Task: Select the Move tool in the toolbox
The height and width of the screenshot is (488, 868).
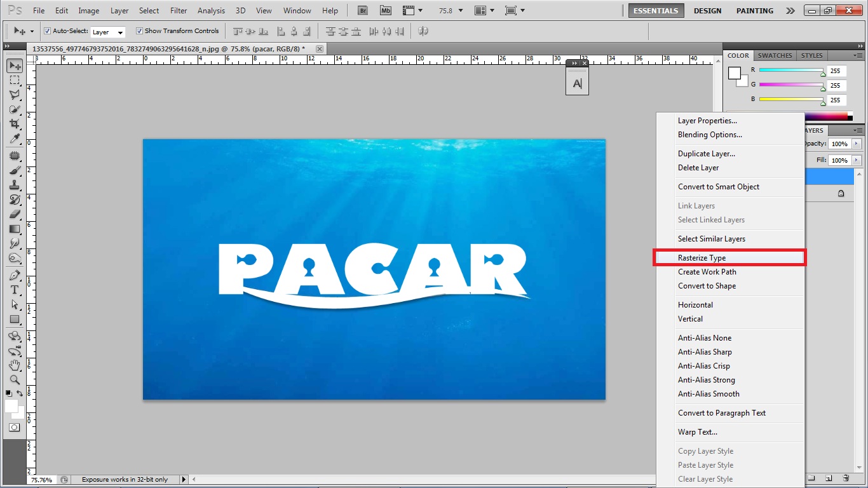Action: (15, 65)
